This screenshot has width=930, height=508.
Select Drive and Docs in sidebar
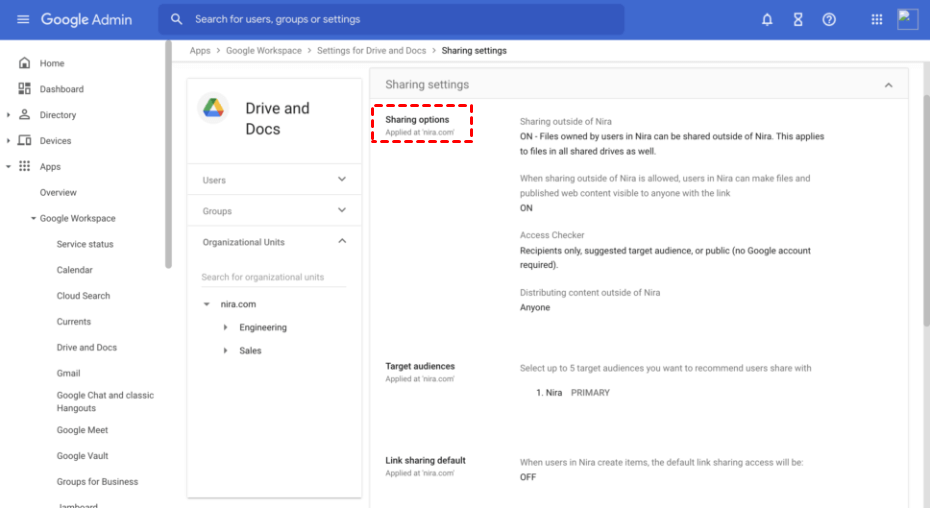(86, 348)
